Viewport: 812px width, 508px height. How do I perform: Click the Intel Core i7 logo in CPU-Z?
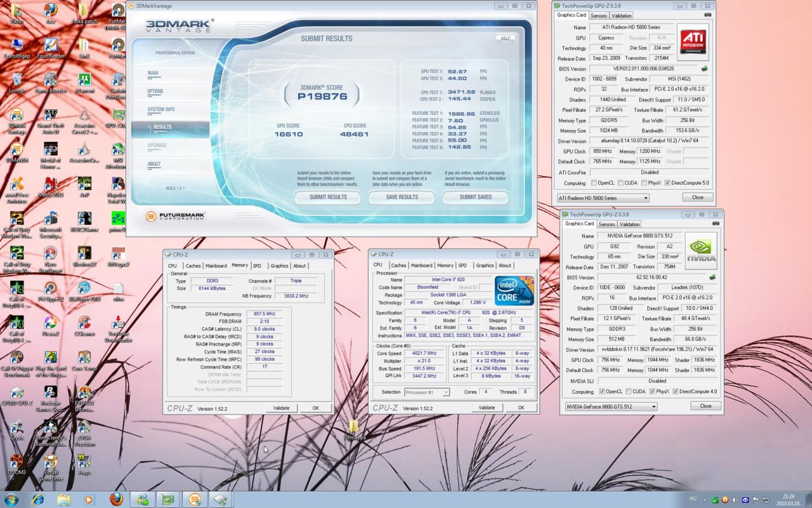[x=514, y=291]
